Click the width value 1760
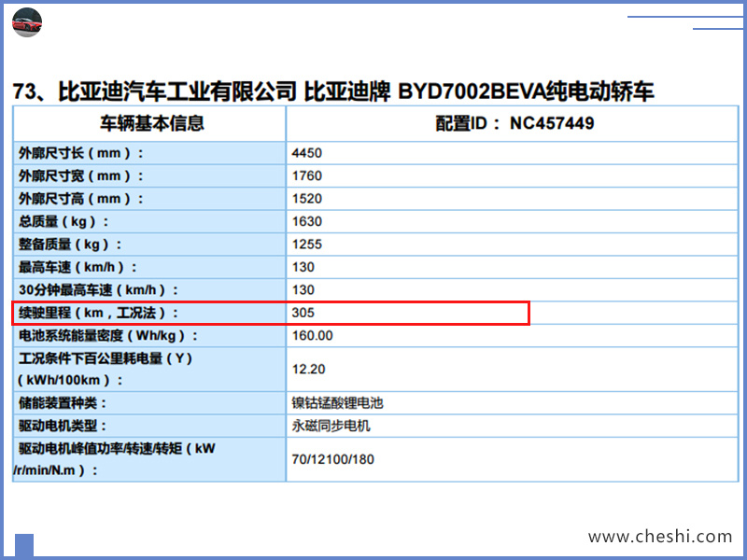 tap(307, 175)
